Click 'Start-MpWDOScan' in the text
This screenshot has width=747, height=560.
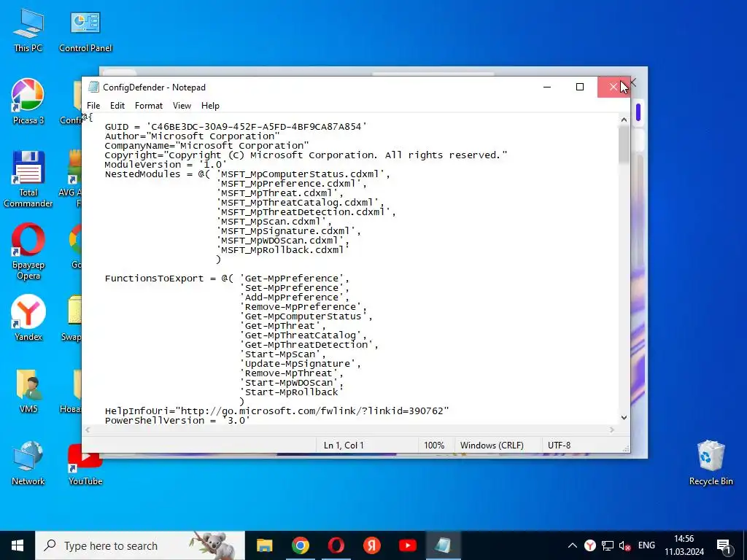[289, 383]
